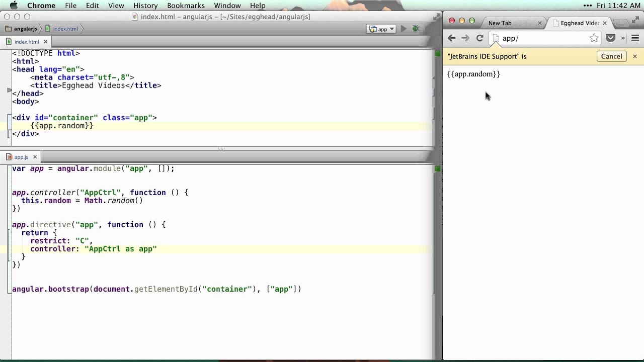Select the angularjs breadcrumb folder
The image size is (644, 362).
point(22,29)
